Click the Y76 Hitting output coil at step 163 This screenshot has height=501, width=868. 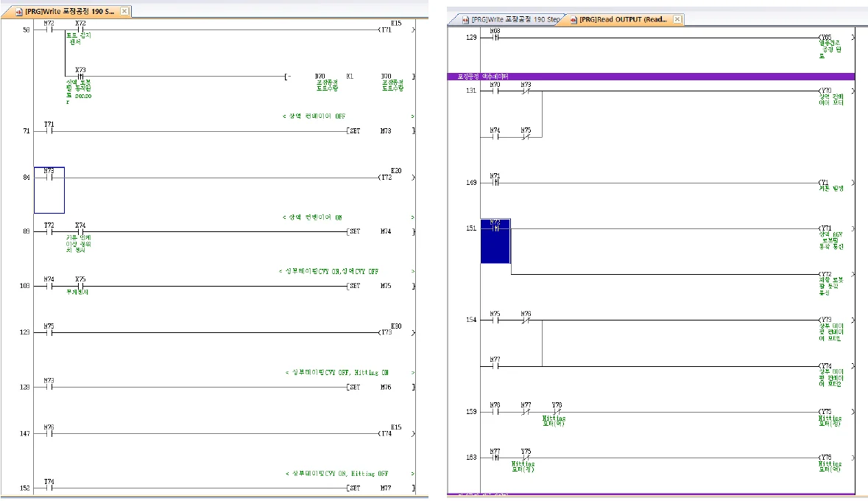[826, 458]
